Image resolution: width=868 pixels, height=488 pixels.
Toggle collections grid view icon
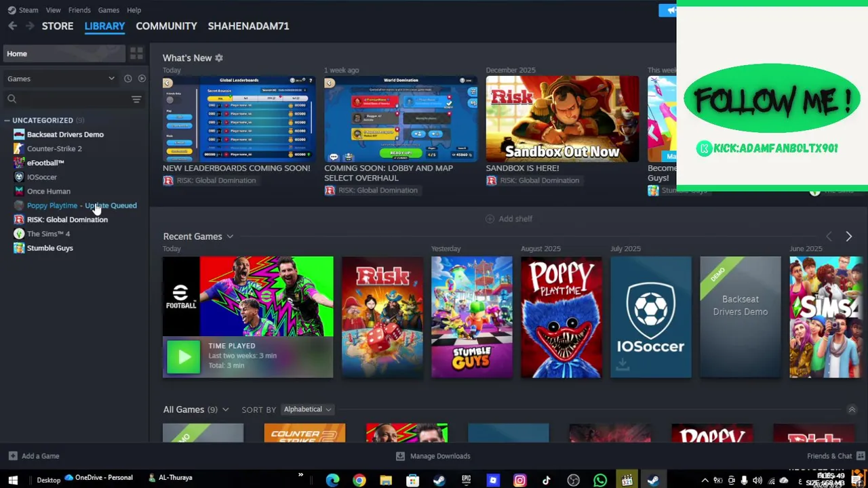136,54
